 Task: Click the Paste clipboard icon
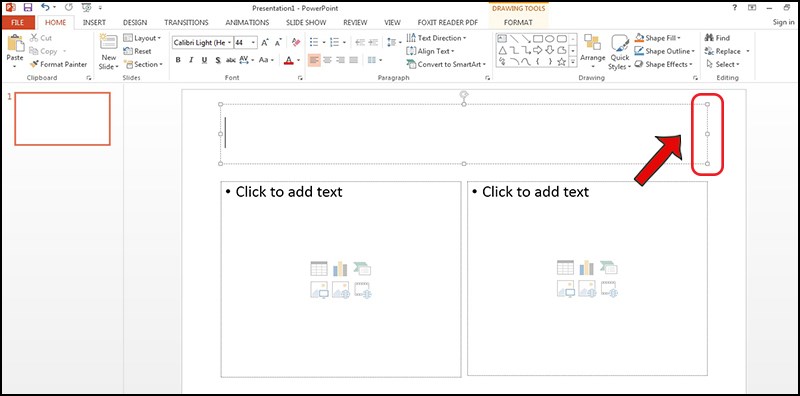(x=15, y=43)
